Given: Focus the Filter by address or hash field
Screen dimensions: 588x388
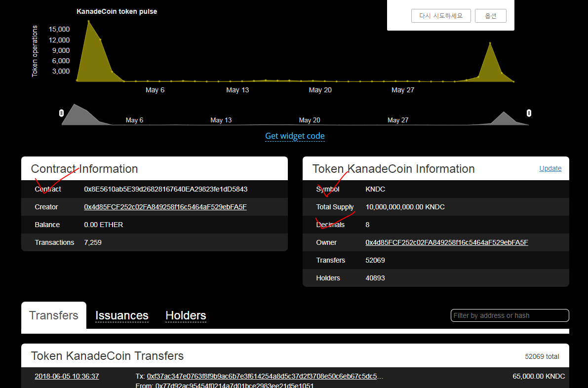Looking at the screenshot, I should (510, 315).
